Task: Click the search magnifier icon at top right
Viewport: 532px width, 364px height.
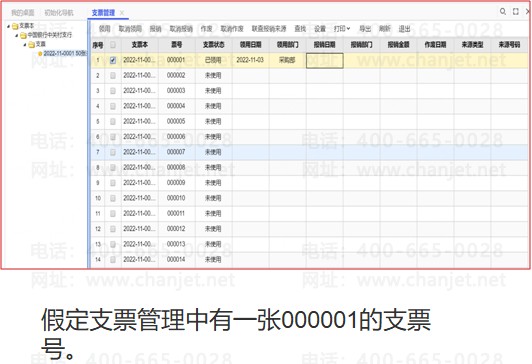Action: pos(503,12)
